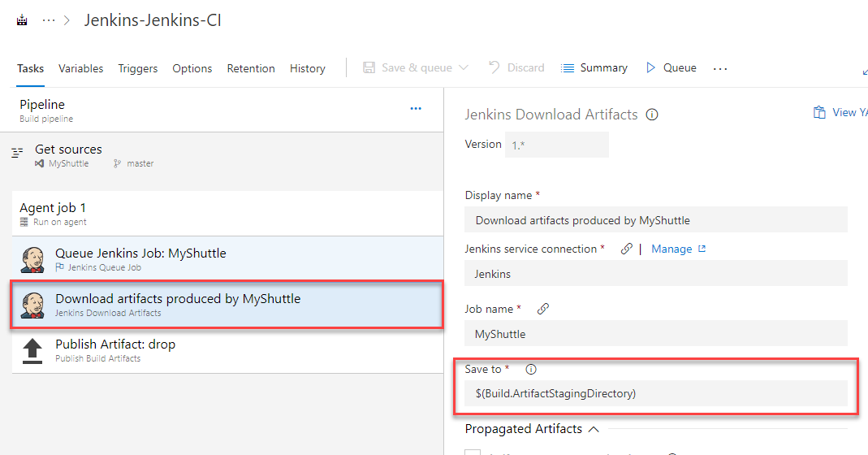Screen dimensions: 868x455
Task: Open the Pipeline row ellipsis menu
Action: (x=416, y=109)
